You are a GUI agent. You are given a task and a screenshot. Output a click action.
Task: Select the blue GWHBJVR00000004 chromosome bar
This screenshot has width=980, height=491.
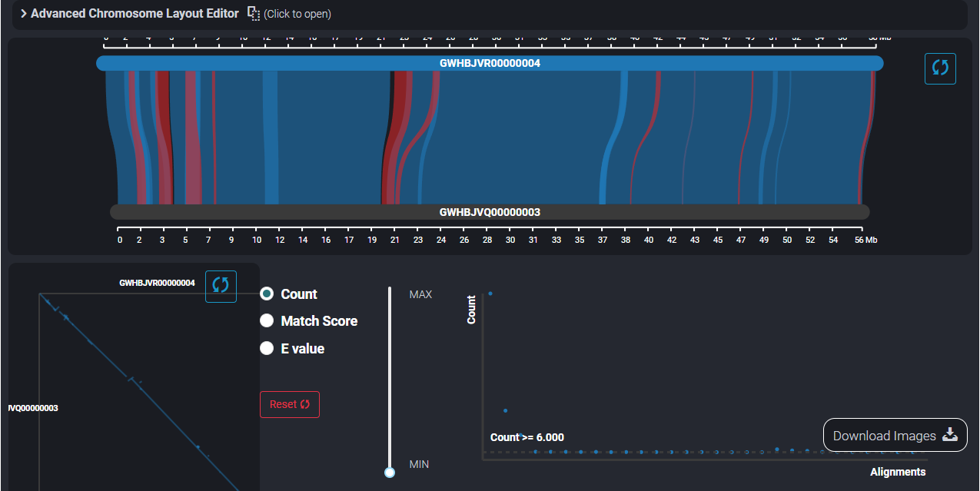click(490, 63)
